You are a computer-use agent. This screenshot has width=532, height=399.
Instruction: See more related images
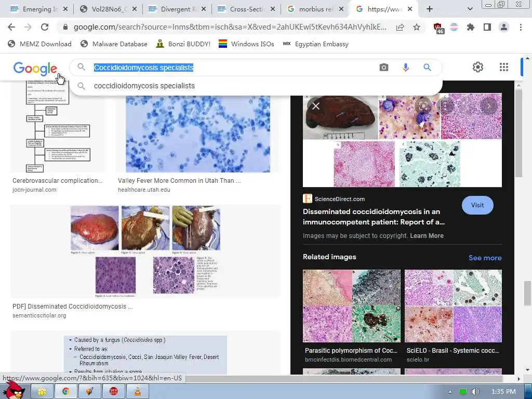485,258
